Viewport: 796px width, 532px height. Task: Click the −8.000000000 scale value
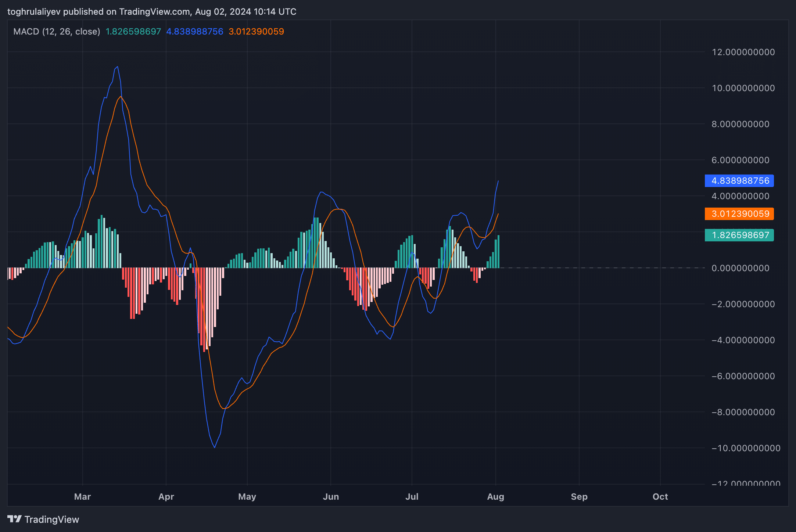click(x=743, y=412)
